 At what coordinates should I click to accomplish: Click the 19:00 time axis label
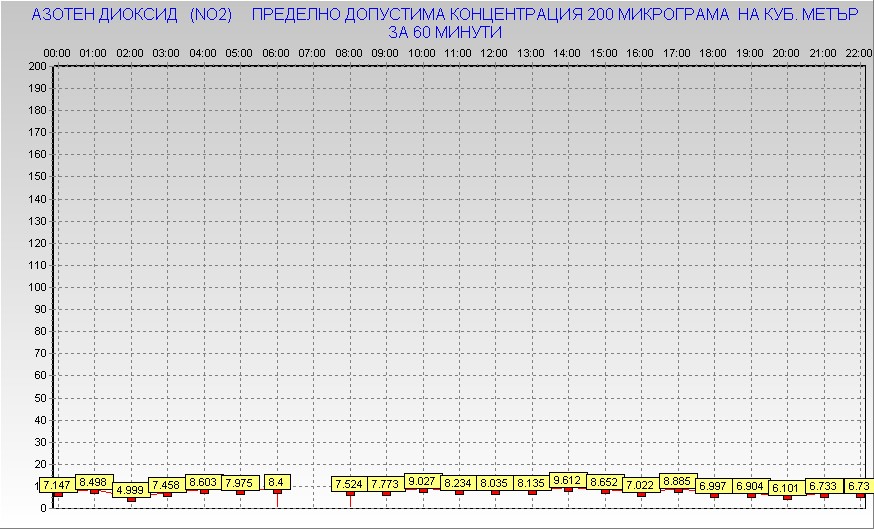(x=750, y=54)
